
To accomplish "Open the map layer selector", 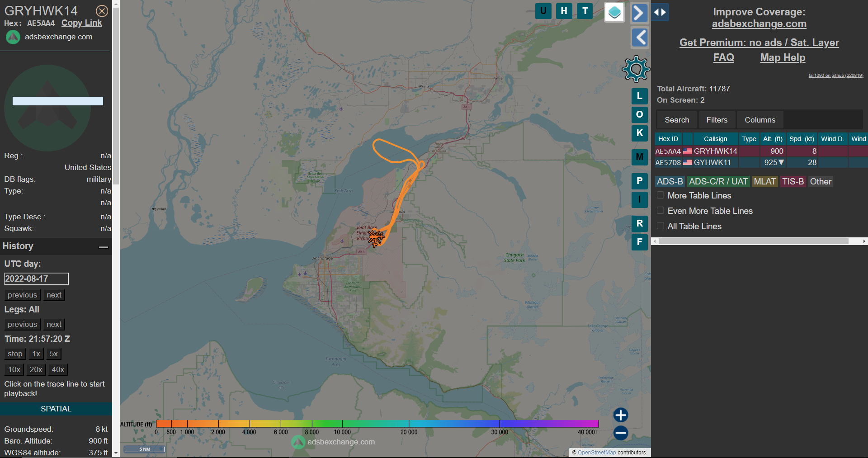I will 614,12.
